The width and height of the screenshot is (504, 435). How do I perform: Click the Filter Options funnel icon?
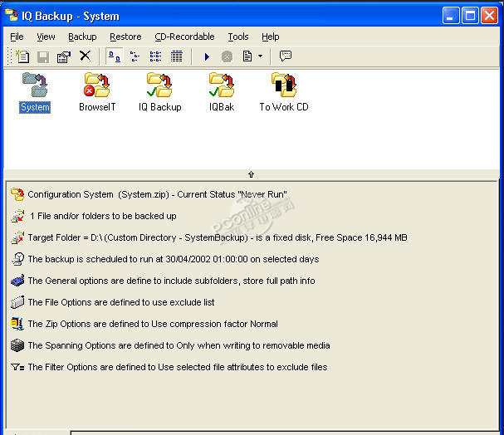17,367
